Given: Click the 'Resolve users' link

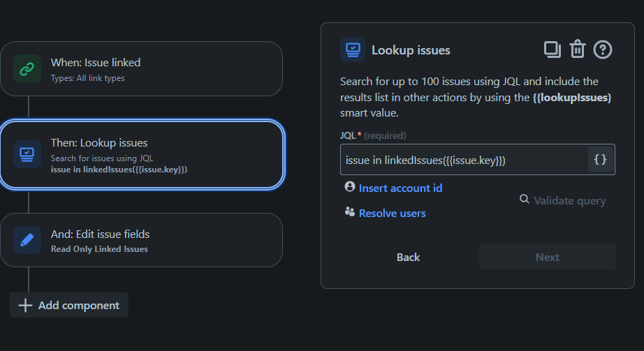Looking at the screenshot, I should pyautogui.click(x=392, y=213).
